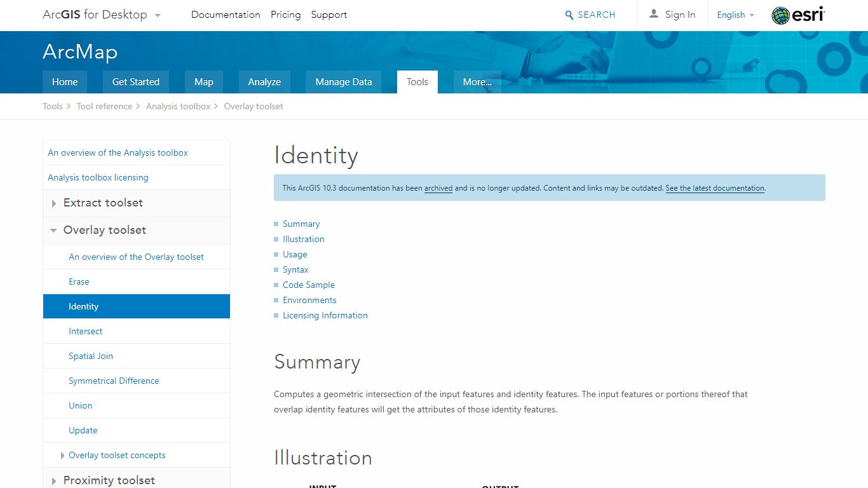
Task: Click the Sign In user icon
Action: click(654, 13)
